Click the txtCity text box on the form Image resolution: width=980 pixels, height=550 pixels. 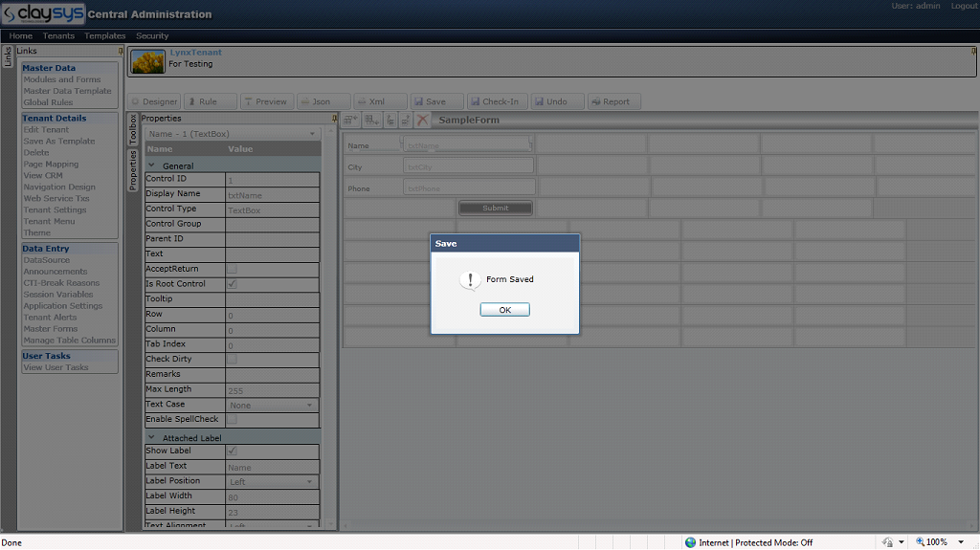pos(468,166)
